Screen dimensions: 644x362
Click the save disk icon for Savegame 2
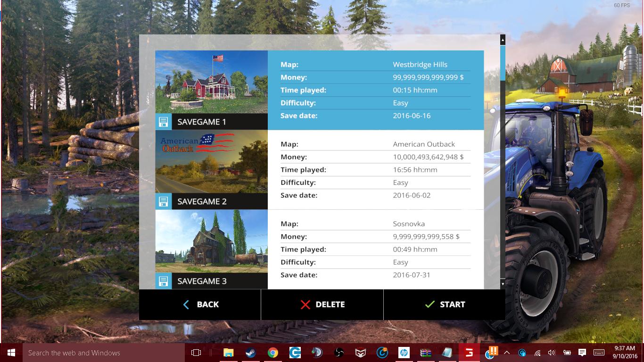(163, 201)
